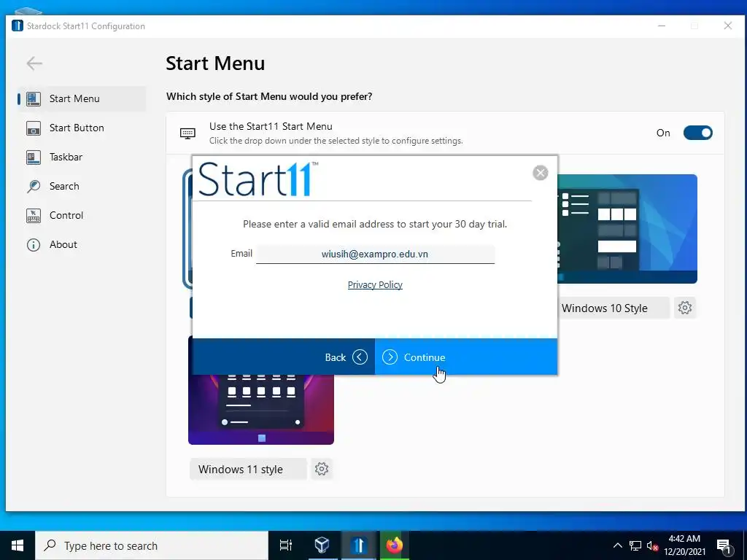The height and width of the screenshot is (560, 747).
Task: Click the About info icon
Action: pos(34,245)
